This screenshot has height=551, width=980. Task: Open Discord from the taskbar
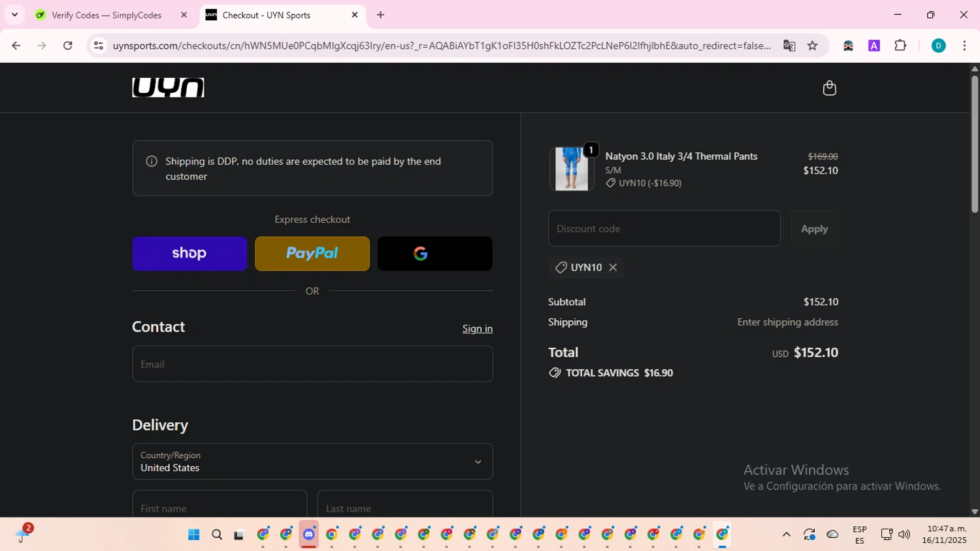pos(309,535)
